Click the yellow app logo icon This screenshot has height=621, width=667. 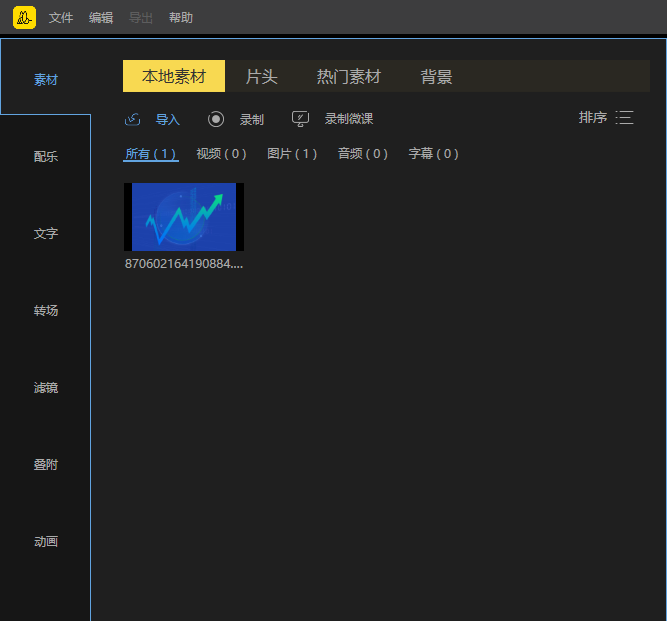pos(24,17)
